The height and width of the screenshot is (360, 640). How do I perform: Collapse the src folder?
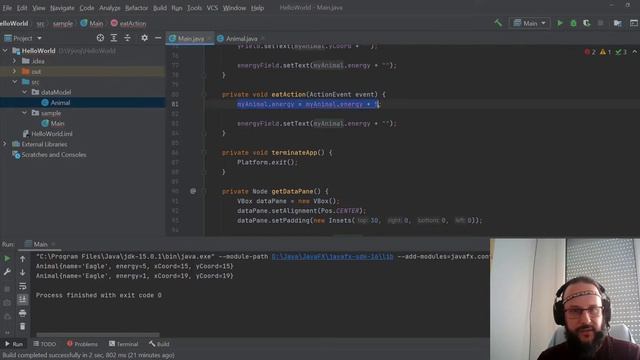click(x=15, y=82)
